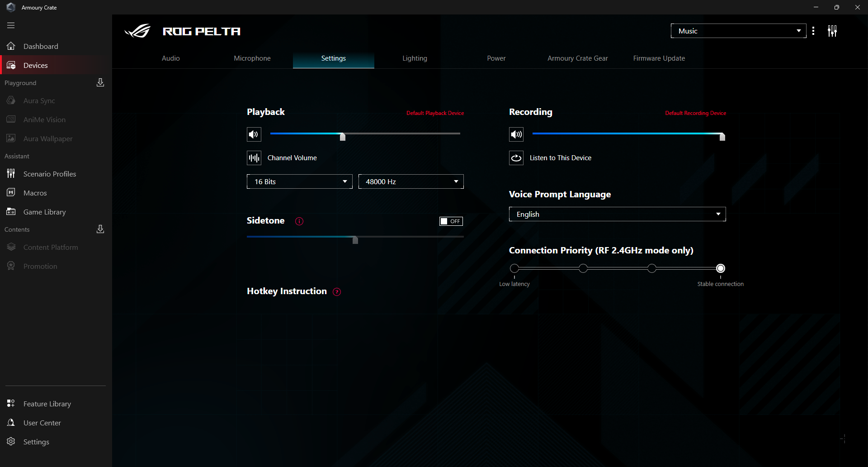The width and height of the screenshot is (868, 467).
Task: Restore down the Armoury Crate window
Action: [x=837, y=7]
